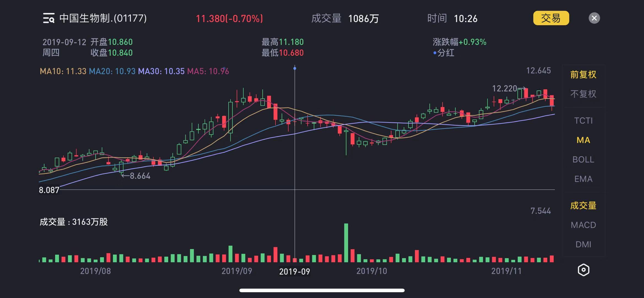This screenshot has height=298, width=644.
Task: Tap the blue dividend dot marker atop crosshair
Action: pos(295,68)
